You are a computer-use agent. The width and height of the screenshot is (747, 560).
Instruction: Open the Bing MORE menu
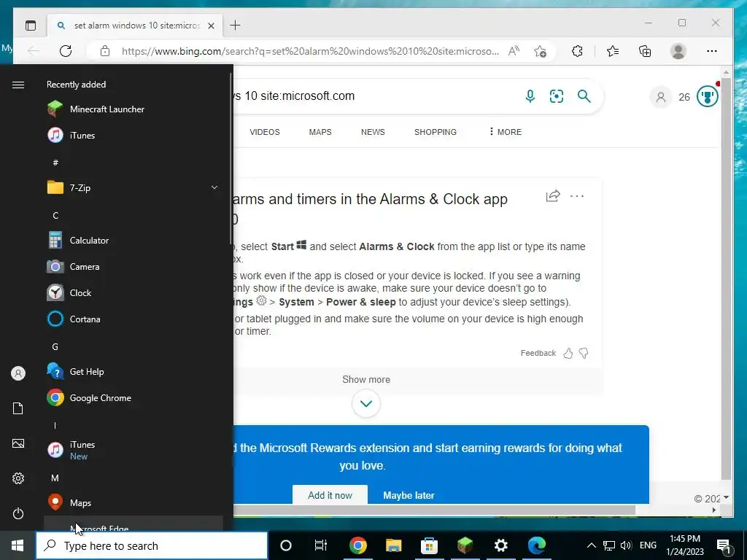coord(505,132)
